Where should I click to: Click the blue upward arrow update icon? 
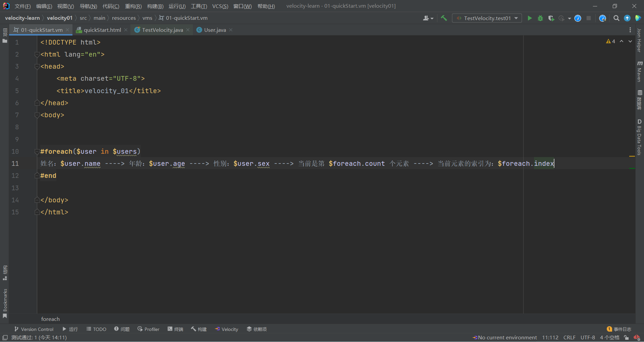pos(627,18)
